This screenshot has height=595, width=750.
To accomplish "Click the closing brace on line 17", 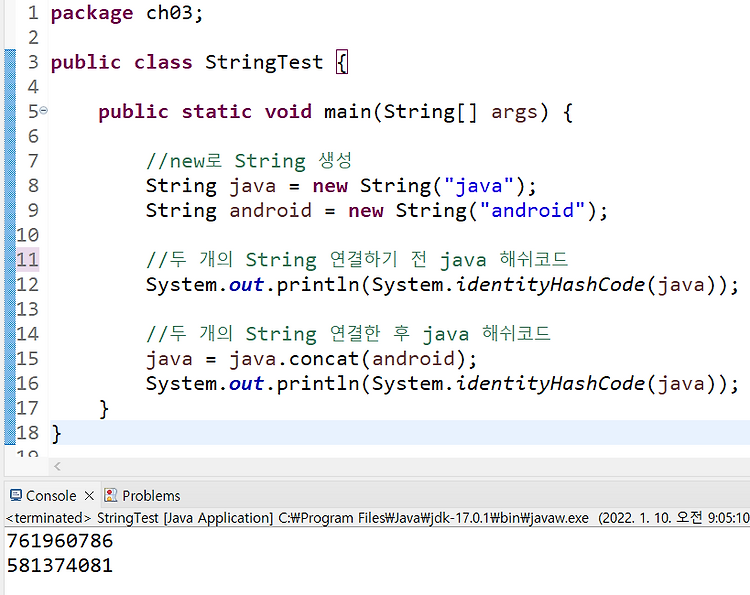I will (x=104, y=409).
